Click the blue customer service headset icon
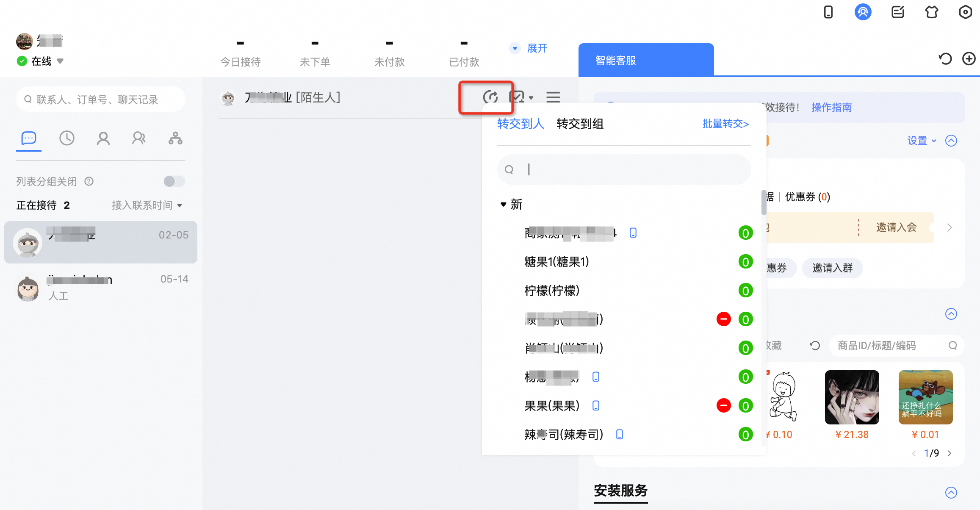Screen dimensions: 980x510 pos(863,12)
